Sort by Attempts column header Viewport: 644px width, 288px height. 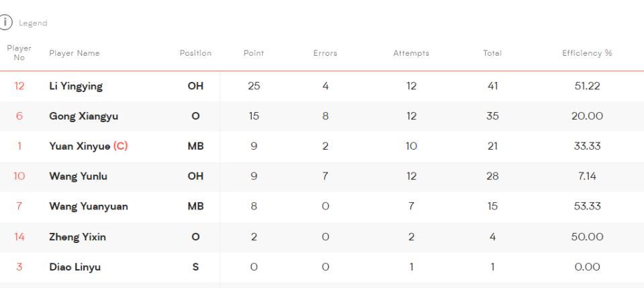(411, 53)
